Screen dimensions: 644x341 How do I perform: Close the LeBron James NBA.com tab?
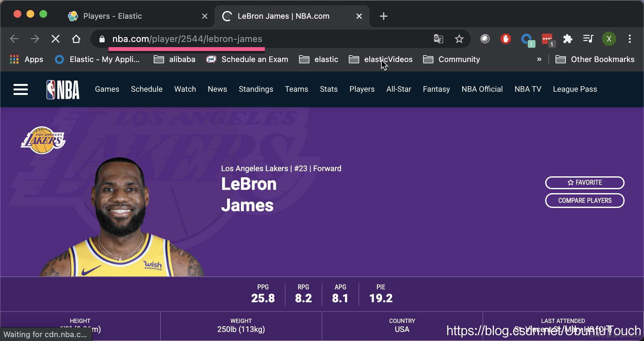coord(359,16)
